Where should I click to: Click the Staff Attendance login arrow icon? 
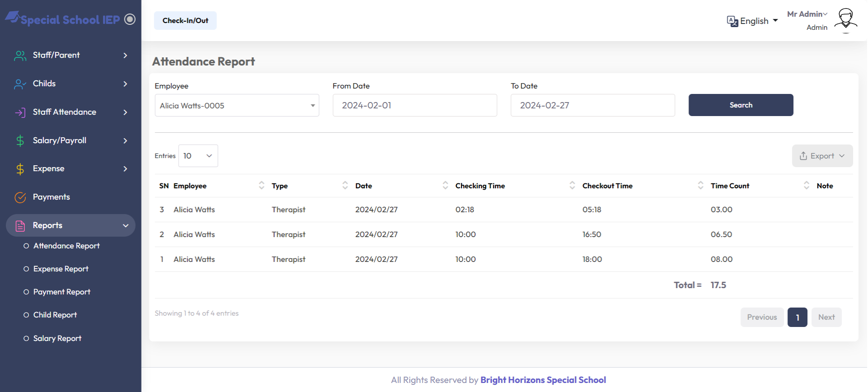point(20,112)
